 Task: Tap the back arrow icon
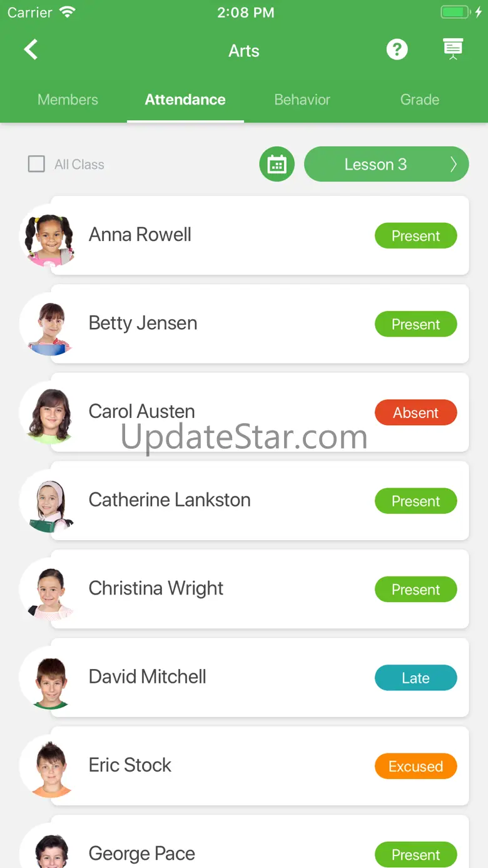click(x=31, y=49)
